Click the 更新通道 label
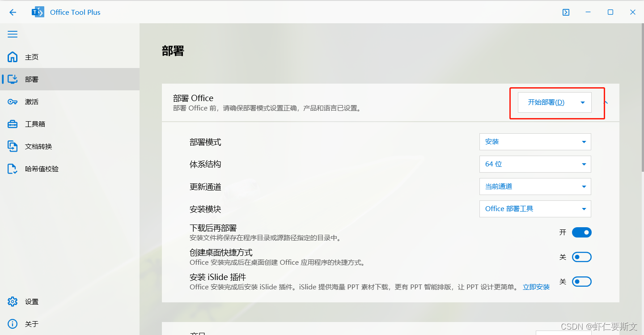Image resolution: width=644 pixels, height=335 pixels. click(x=205, y=187)
